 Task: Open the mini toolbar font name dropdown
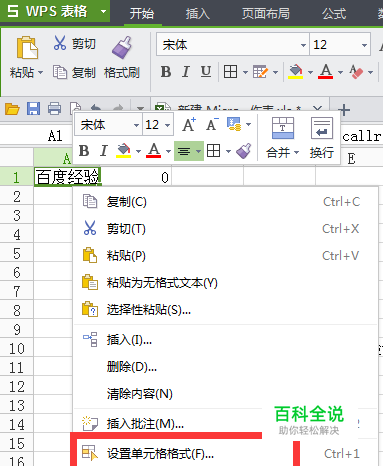pos(136,125)
